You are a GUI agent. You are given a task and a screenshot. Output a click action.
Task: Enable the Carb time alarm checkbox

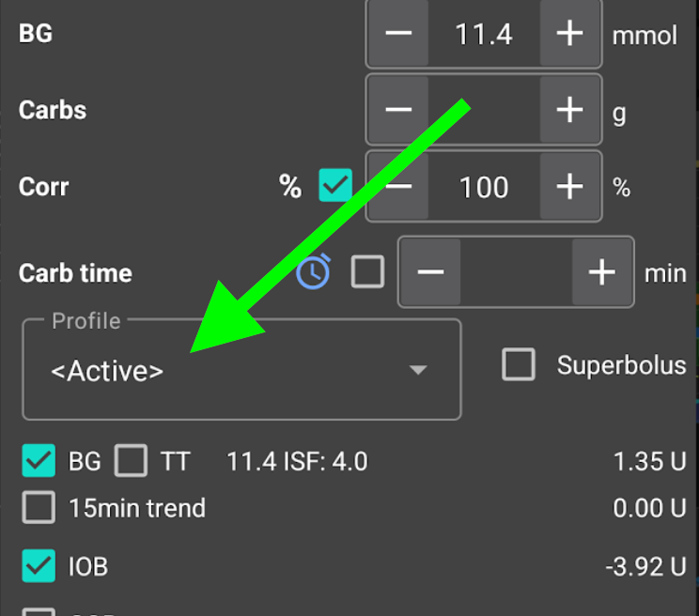click(367, 271)
